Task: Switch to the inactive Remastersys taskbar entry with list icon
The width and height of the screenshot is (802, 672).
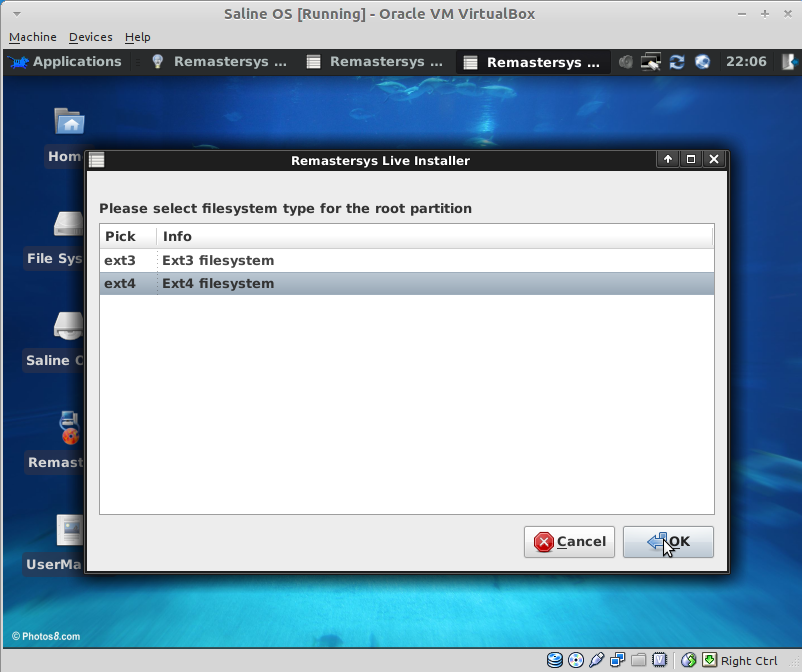Action: point(375,62)
